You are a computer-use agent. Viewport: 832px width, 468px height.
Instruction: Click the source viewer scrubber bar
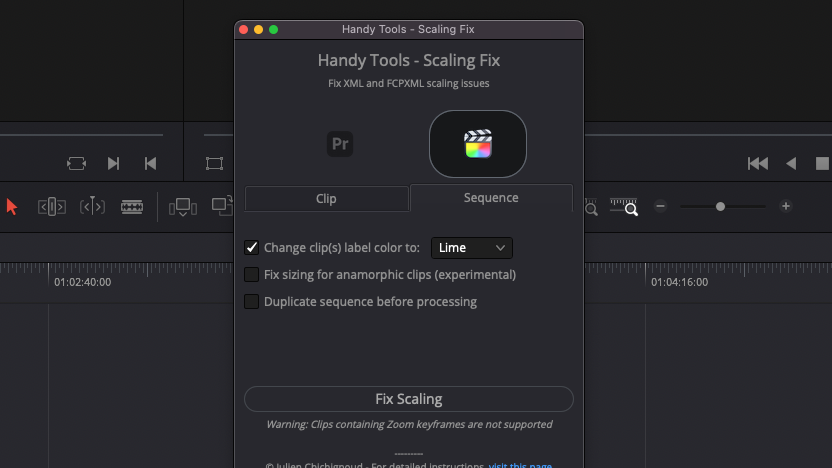[x=81, y=135]
